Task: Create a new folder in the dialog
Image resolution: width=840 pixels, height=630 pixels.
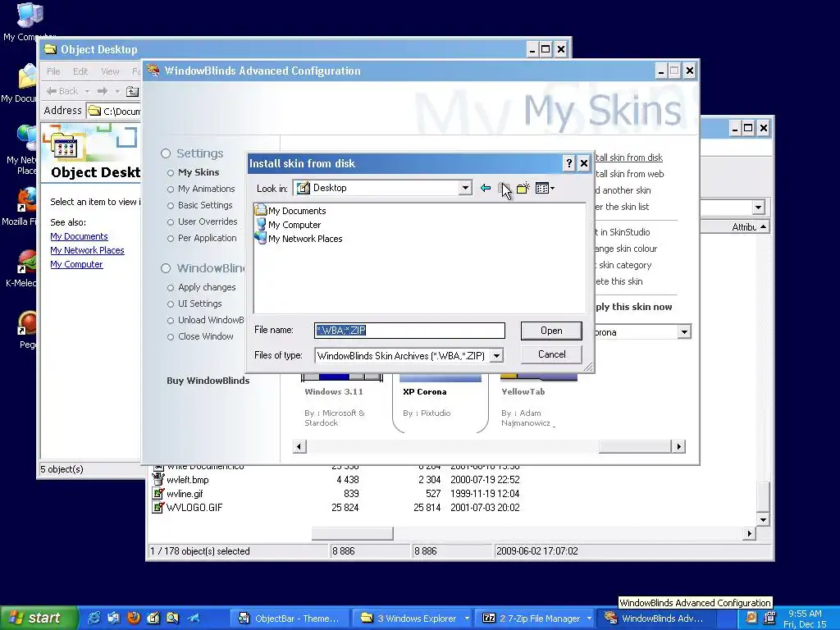Action: [523, 188]
